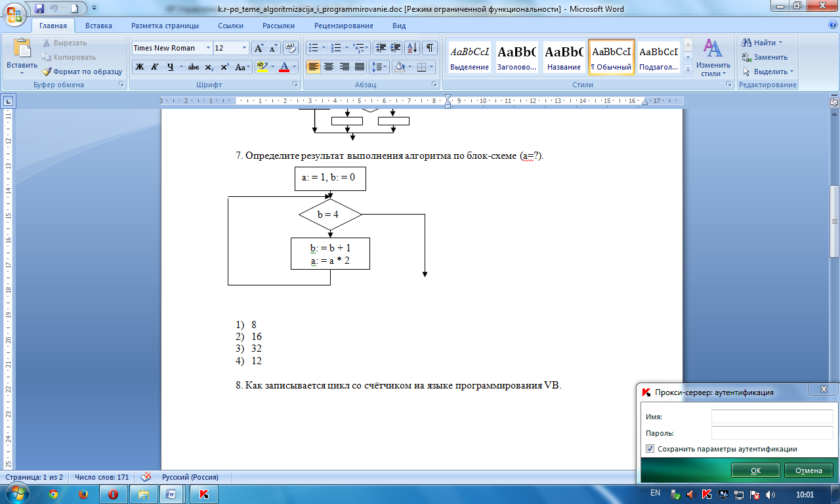Apply the red font color swatch
This screenshot has width=840, height=504.
tap(283, 67)
